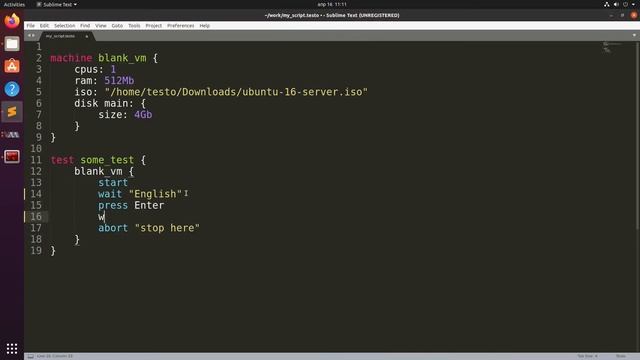
Task: Open the Help icon in dock
Action: (x=12, y=89)
